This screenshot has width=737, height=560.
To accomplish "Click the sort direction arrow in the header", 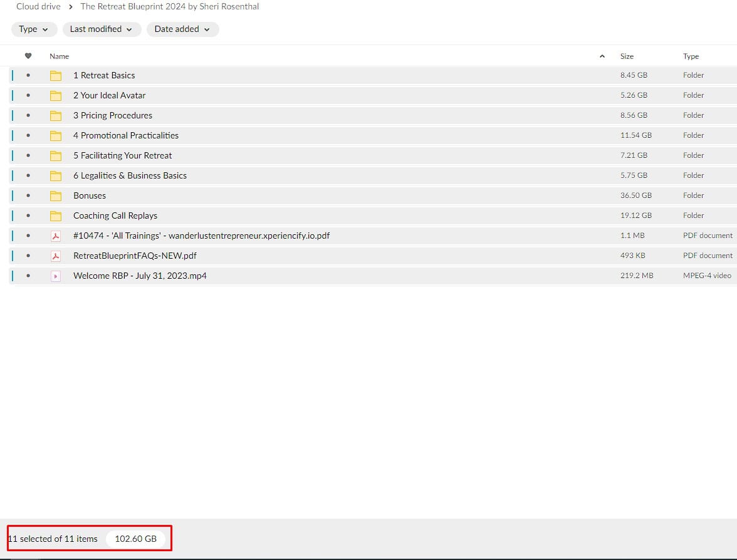I will 602,56.
